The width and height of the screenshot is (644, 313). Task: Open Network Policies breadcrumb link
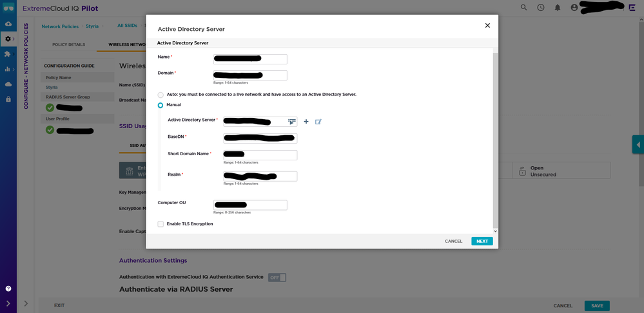60,26
